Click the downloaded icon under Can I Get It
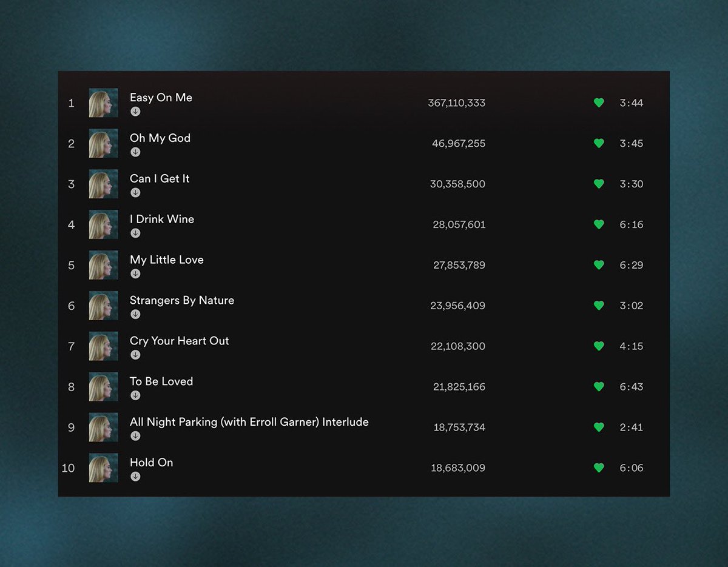The width and height of the screenshot is (728, 567). click(135, 193)
